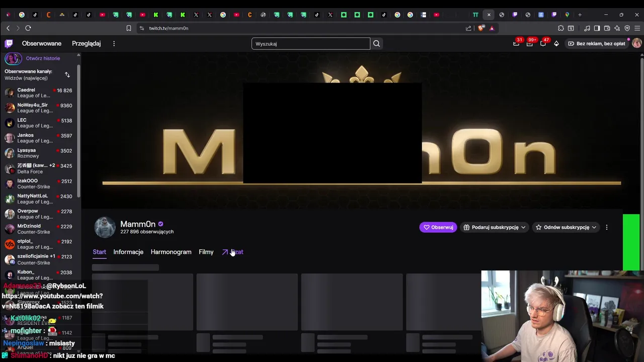Click the browser back arrow
The width and height of the screenshot is (644, 362).
coord(8,28)
